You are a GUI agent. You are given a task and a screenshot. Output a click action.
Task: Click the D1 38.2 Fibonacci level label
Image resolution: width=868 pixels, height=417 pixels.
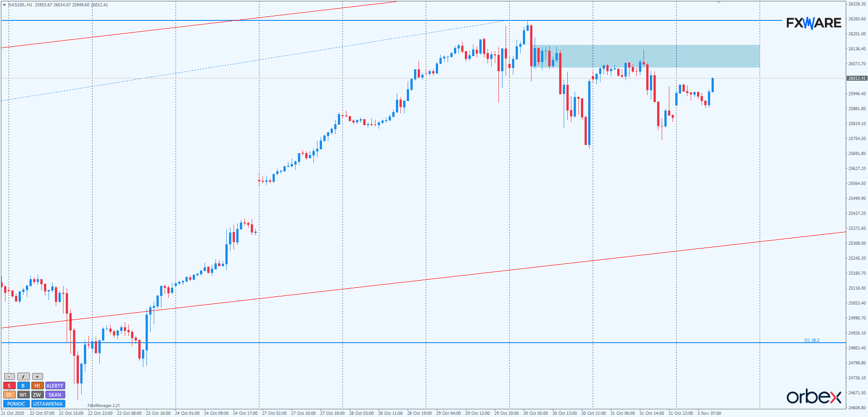(812, 340)
